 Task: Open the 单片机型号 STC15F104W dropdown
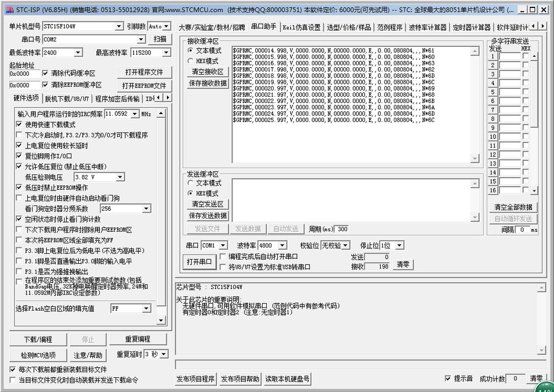[x=119, y=27]
